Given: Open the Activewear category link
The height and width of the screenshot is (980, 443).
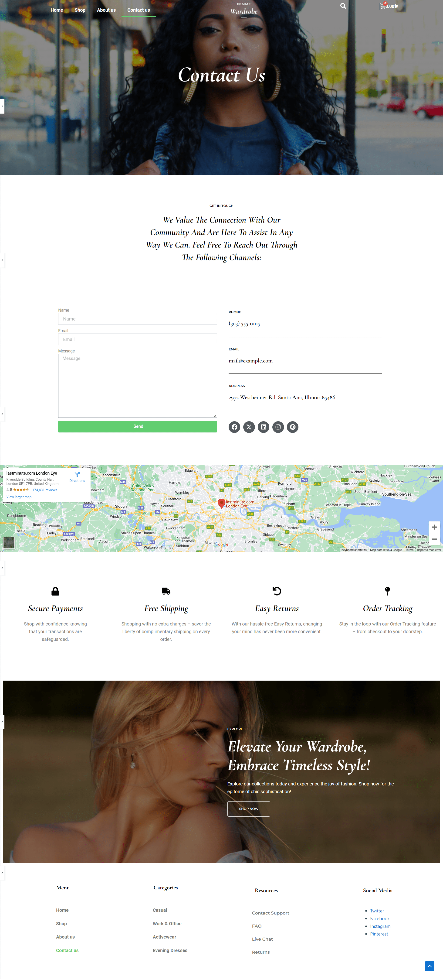Looking at the screenshot, I should (165, 937).
